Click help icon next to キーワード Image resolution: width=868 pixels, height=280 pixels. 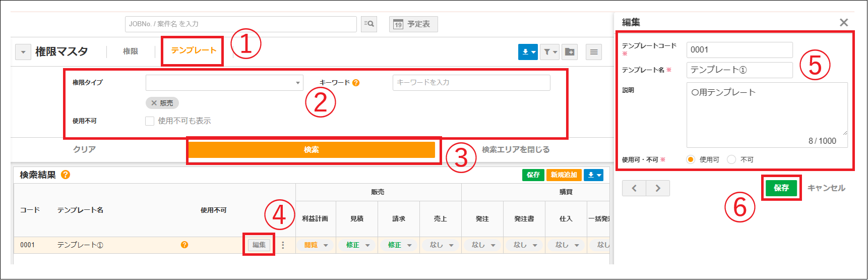356,83
